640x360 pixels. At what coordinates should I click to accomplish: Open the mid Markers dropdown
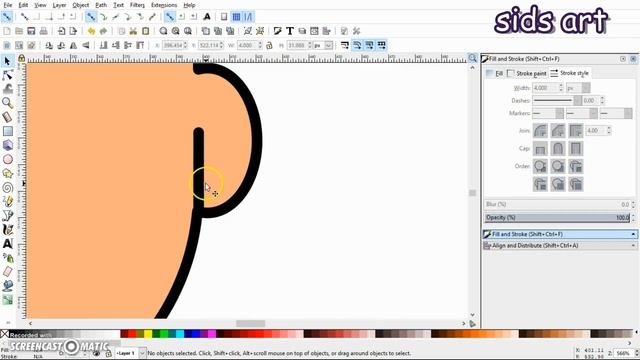[x=593, y=113]
